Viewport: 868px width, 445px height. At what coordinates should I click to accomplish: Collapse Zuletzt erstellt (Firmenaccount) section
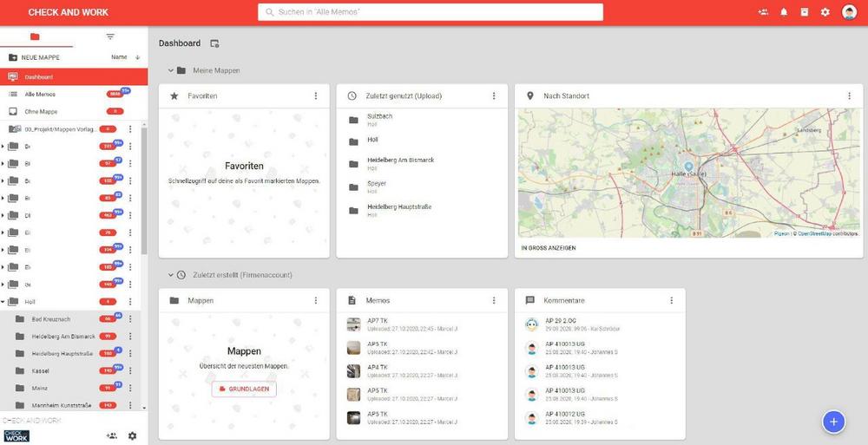171,275
